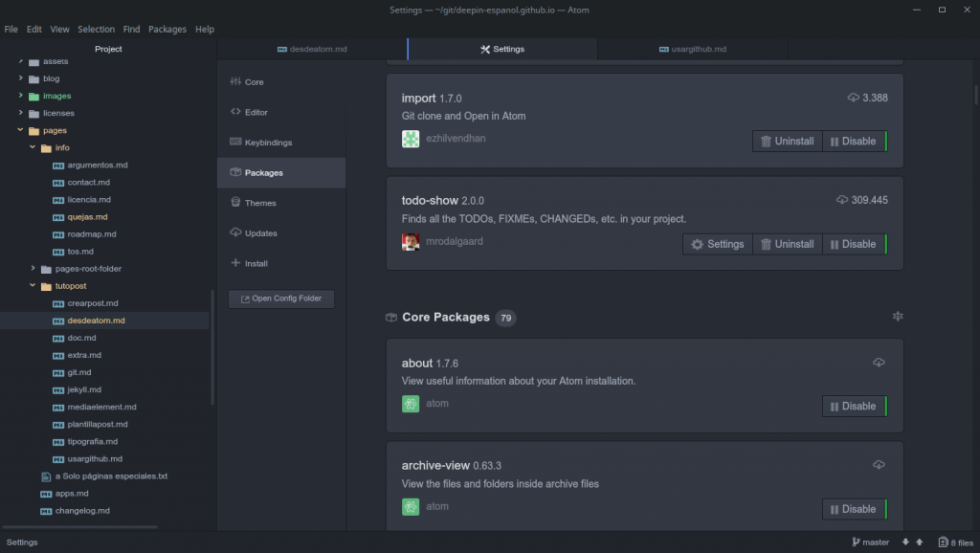Click the cloud icon on about package
The image size is (980, 553).
coord(879,363)
